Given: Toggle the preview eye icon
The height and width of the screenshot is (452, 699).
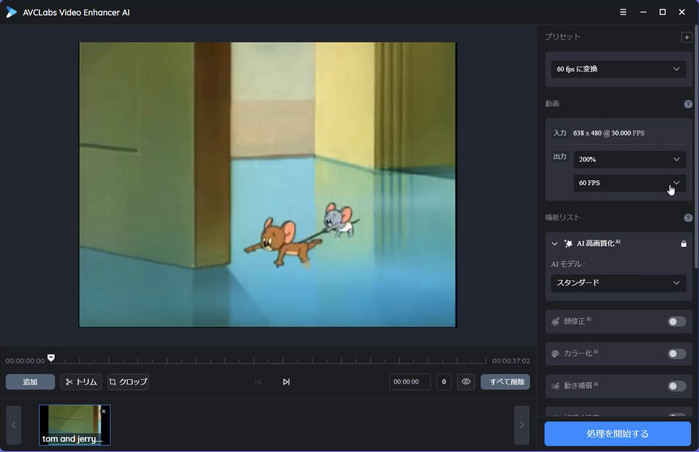Looking at the screenshot, I should (466, 382).
